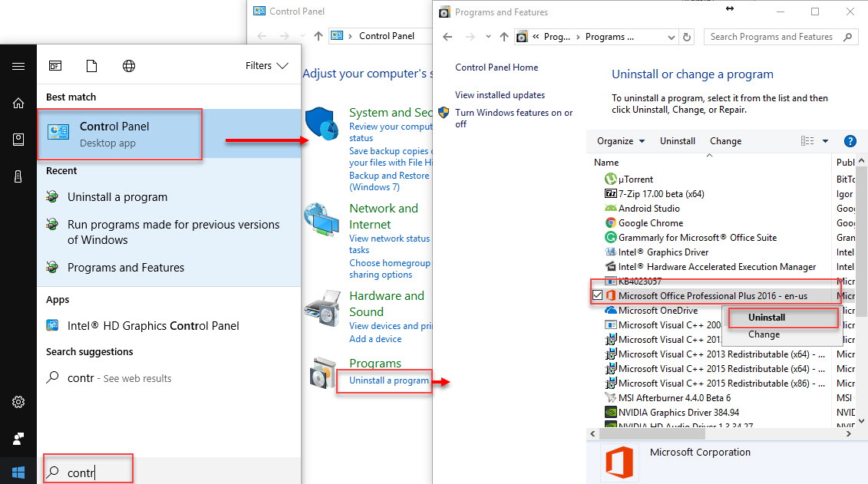This screenshot has height=484, width=868.
Task: Filter search results by Web globe icon
Action: [x=129, y=67]
